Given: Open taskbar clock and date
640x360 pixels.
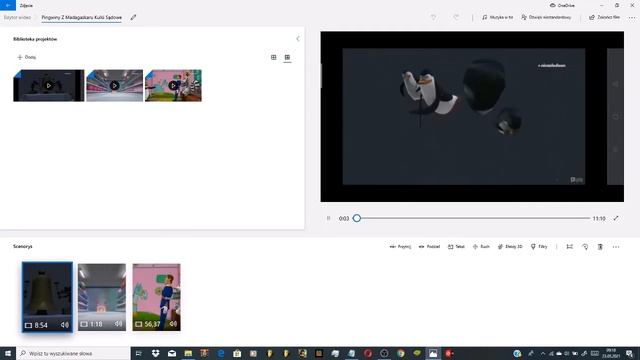Looking at the screenshot, I should (x=611, y=353).
